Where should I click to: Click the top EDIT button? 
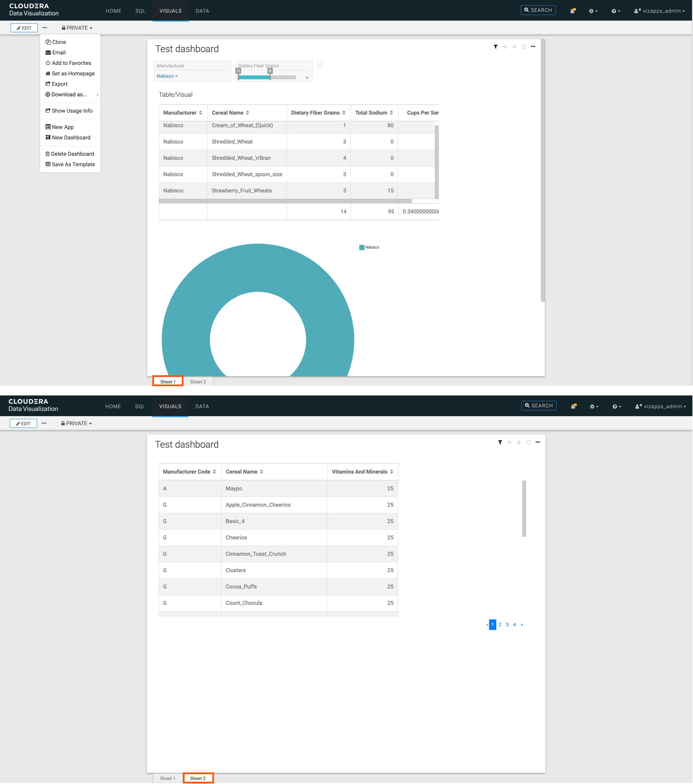pyautogui.click(x=24, y=28)
